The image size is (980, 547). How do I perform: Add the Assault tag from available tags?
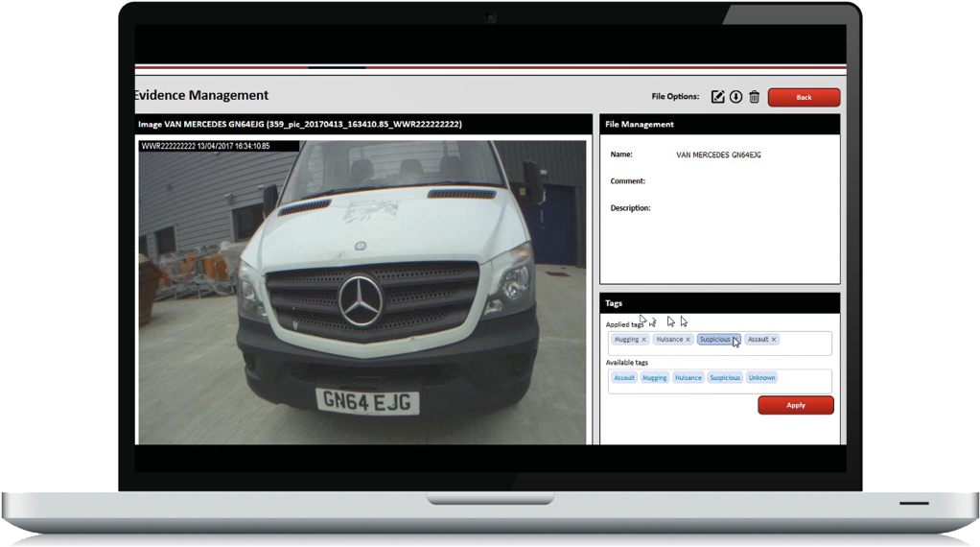(x=624, y=378)
